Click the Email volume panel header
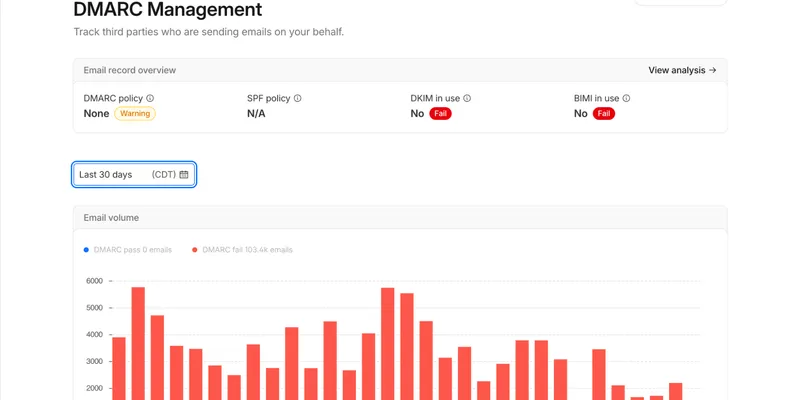The image size is (800, 400). click(x=111, y=218)
